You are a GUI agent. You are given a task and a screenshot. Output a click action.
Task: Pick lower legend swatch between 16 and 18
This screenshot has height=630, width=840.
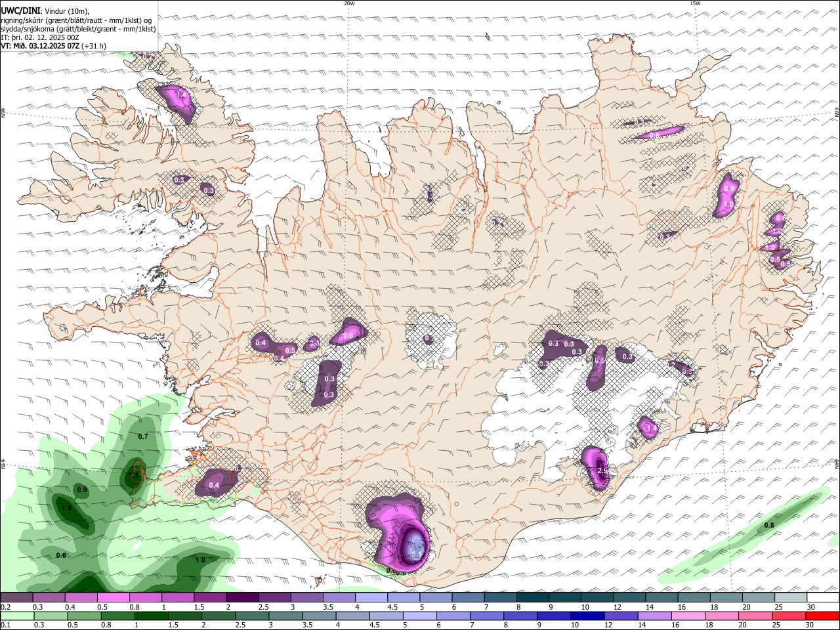tap(689, 616)
